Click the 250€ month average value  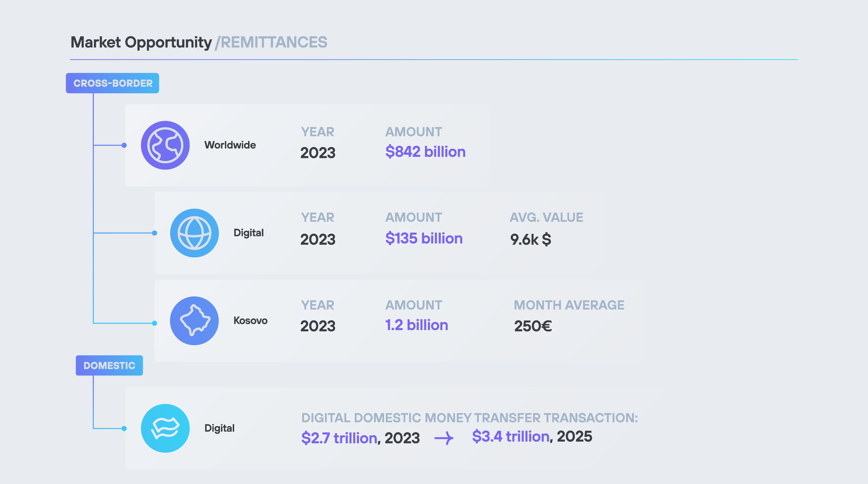pyautogui.click(x=533, y=326)
